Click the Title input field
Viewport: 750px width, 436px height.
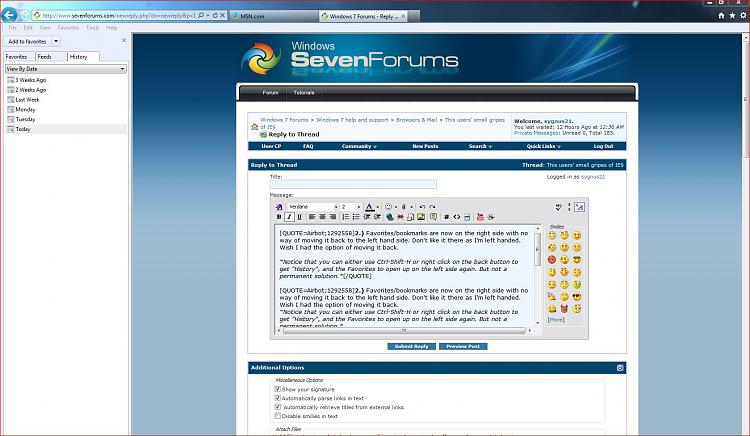click(x=353, y=184)
